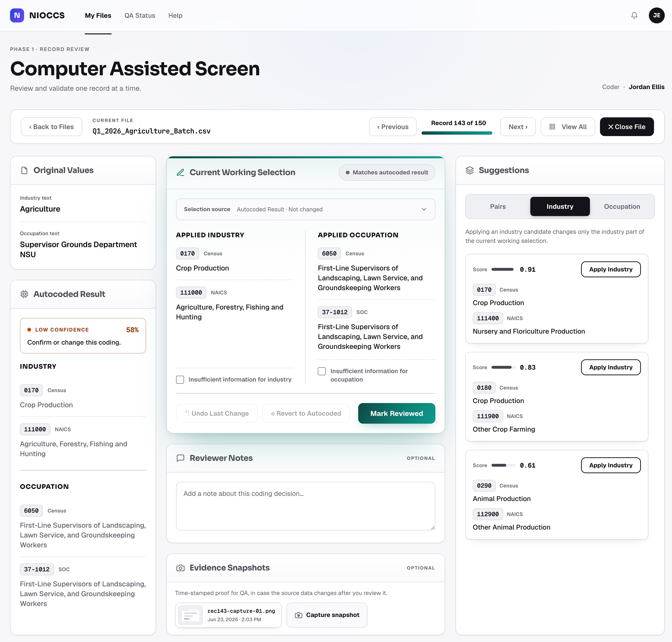Click the Record 143 of 150 progress bar
Screen dimensions: 672x642
coord(458,133)
